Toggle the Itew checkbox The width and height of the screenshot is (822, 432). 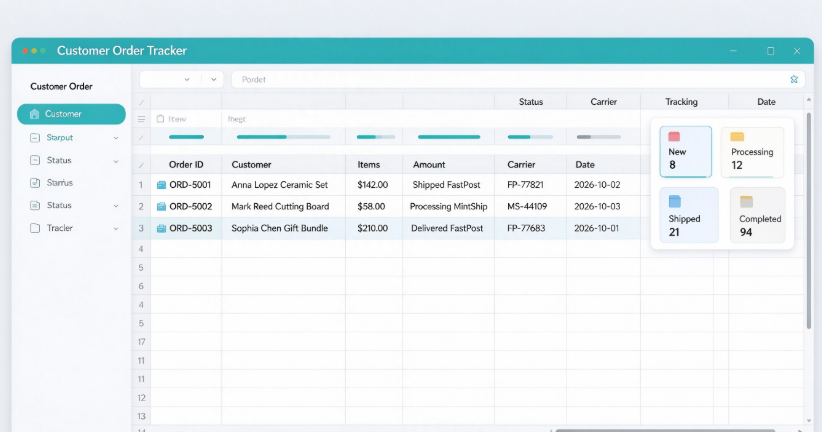(160, 119)
